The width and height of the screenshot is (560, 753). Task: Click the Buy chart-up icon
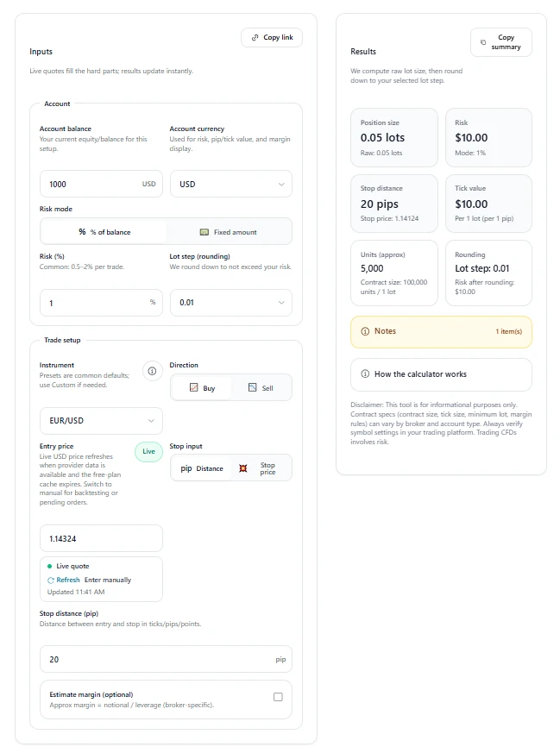193,387
